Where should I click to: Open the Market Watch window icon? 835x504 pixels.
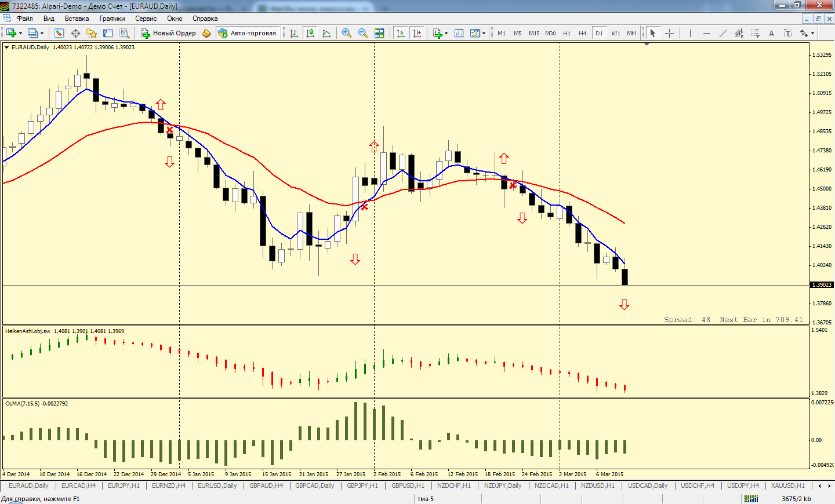click(59, 33)
